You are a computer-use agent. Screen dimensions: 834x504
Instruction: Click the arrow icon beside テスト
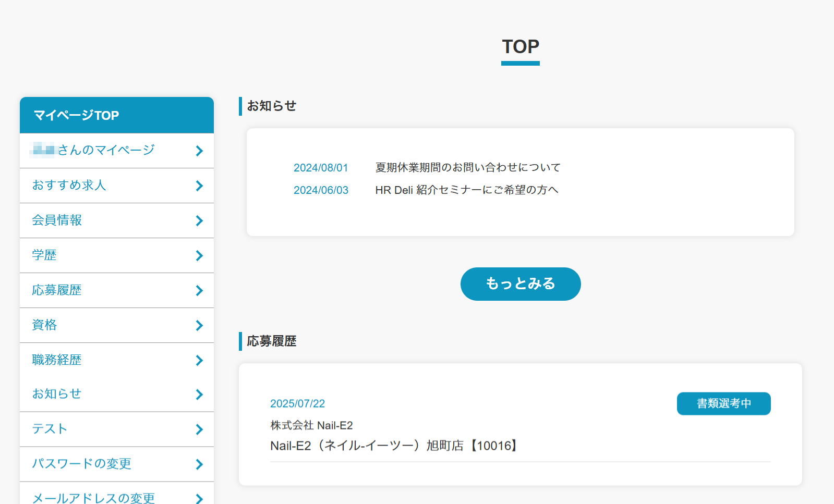pos(199,429)
